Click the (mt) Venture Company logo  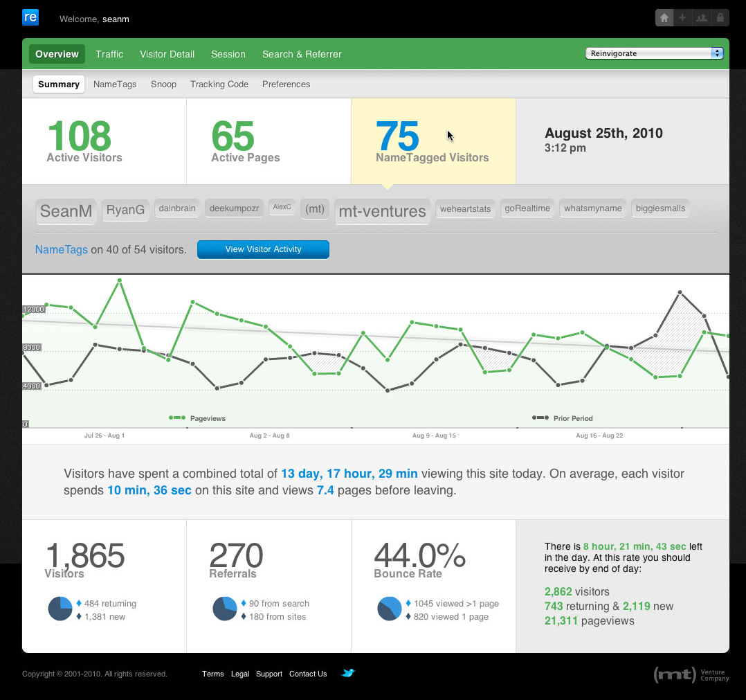point(691,674)
